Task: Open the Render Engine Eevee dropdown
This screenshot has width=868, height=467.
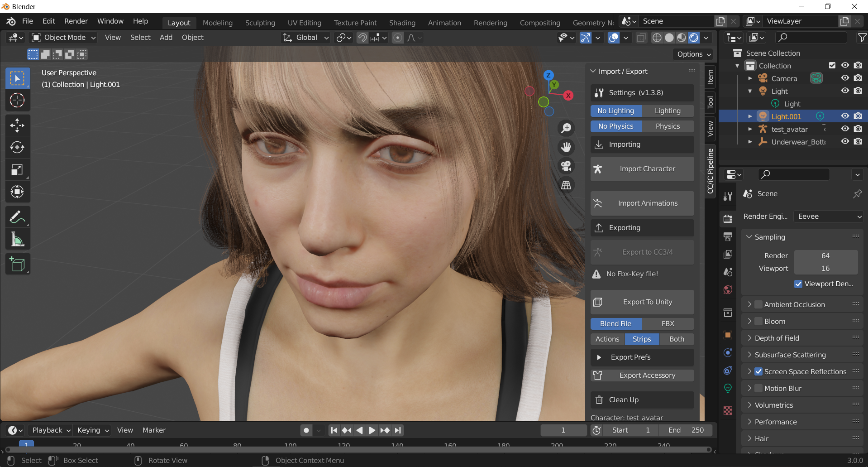Action: pyautogui.click(x=829, y=217)
